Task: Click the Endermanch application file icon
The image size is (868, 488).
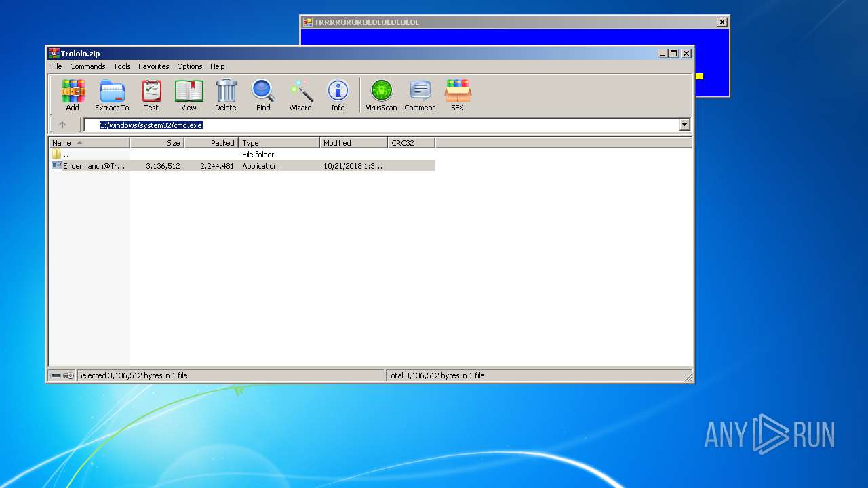Action: [57, 165]
